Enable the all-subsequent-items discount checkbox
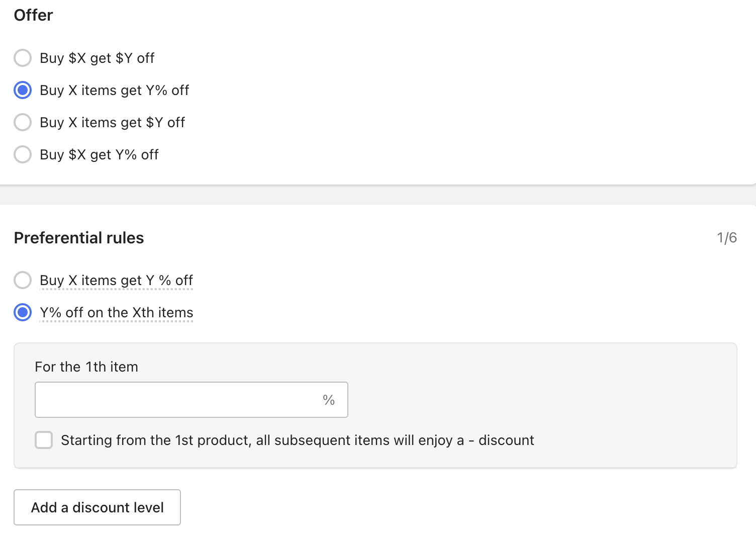Viewport: 756px width, 537px height. [44, 440]
